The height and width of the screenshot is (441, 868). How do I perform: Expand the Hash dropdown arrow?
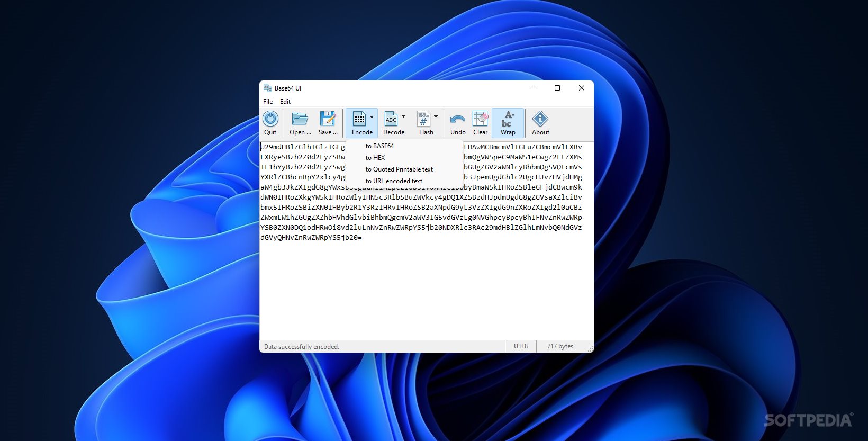(x=436, y=117)
